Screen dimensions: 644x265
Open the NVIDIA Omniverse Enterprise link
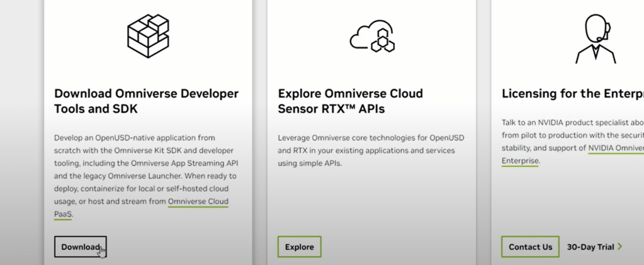(x=616, y=149)
